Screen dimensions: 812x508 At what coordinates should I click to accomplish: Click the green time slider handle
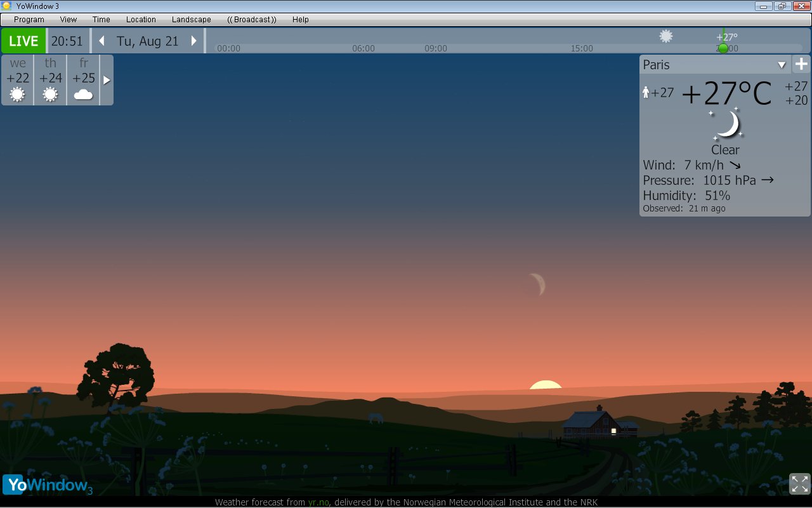[x=723, y=48]
